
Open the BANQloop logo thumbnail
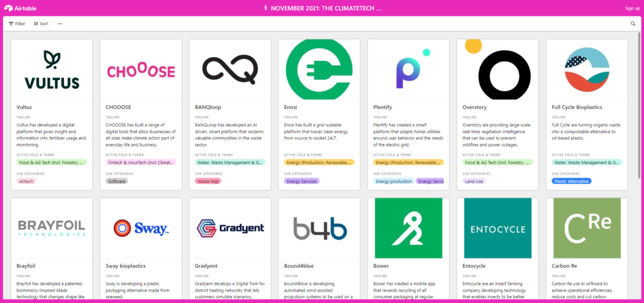click(230, 69)
